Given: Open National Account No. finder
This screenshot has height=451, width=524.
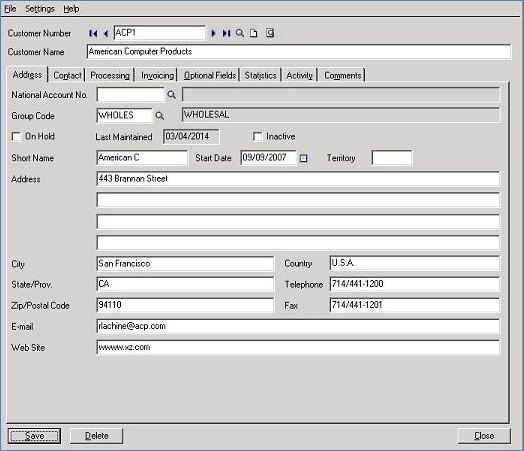Looking at the screenshot, I should pos(171,95).
